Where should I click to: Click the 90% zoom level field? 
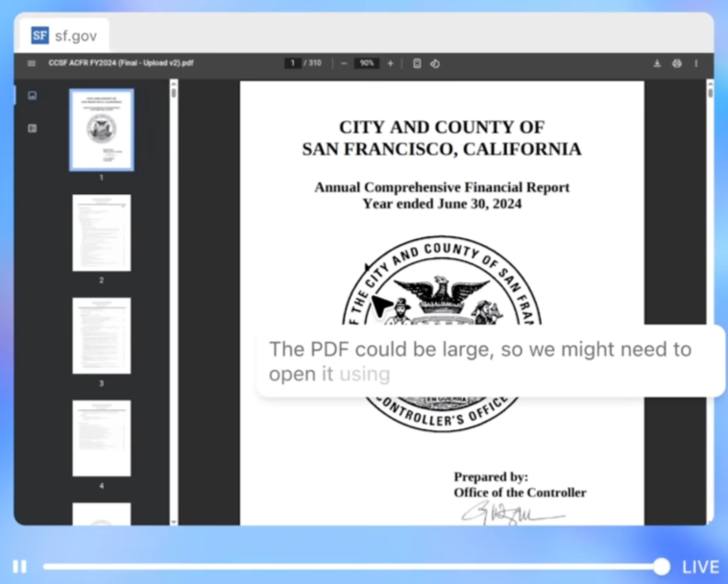coord(367,63)
